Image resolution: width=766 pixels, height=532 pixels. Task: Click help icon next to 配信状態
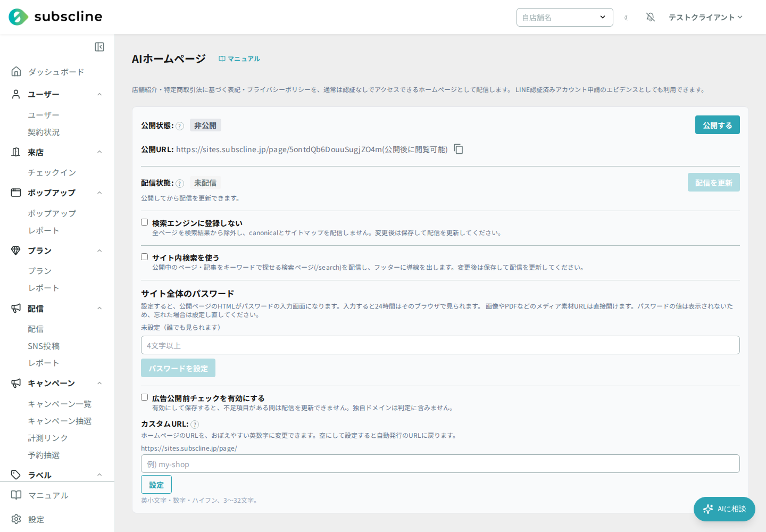pyautogui.click(x=180, y=184)
